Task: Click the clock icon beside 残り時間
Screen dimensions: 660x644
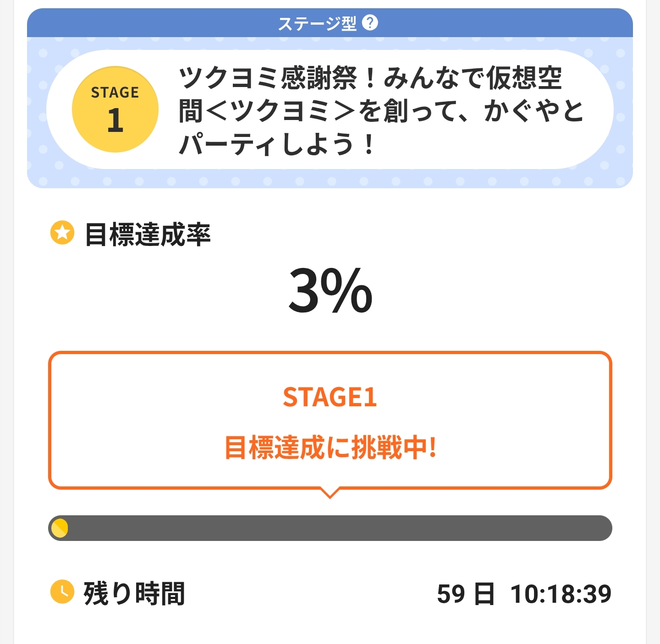Action: coord(62,592)
